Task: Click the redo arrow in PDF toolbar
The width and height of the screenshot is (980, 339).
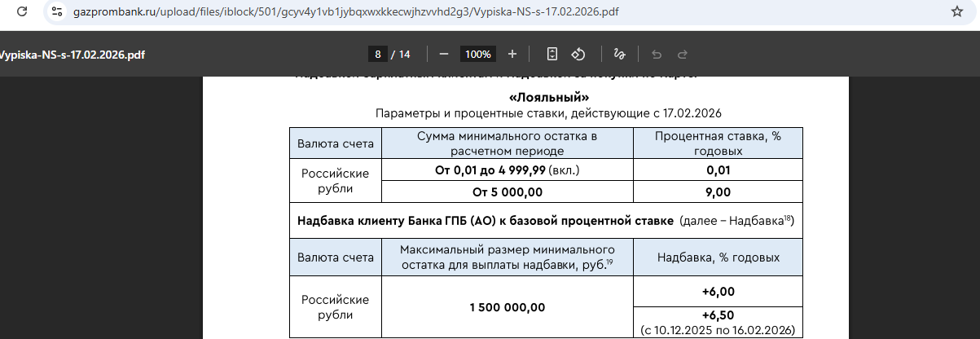Action: tap(683, 55)
